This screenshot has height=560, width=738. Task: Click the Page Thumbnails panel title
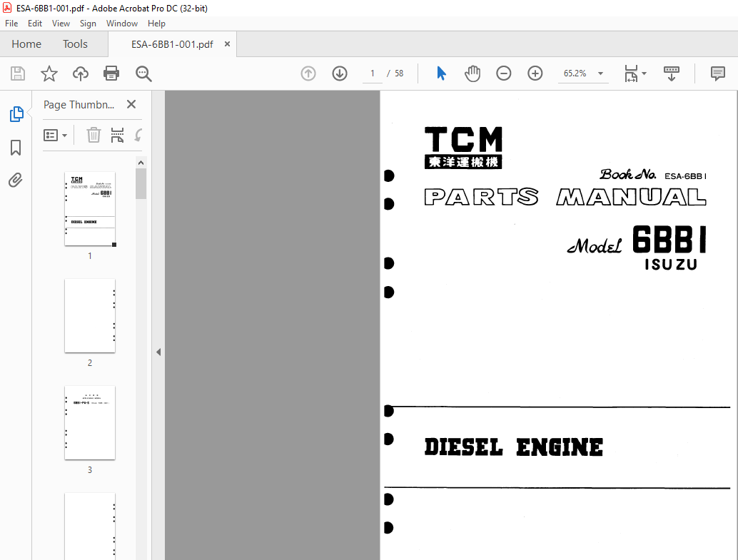[79, 104]
